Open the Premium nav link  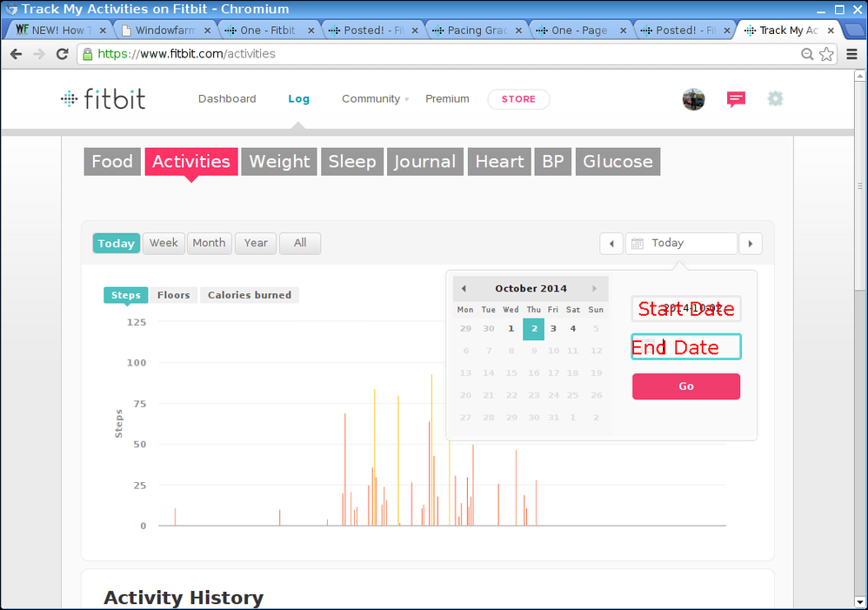pos(447,98)
